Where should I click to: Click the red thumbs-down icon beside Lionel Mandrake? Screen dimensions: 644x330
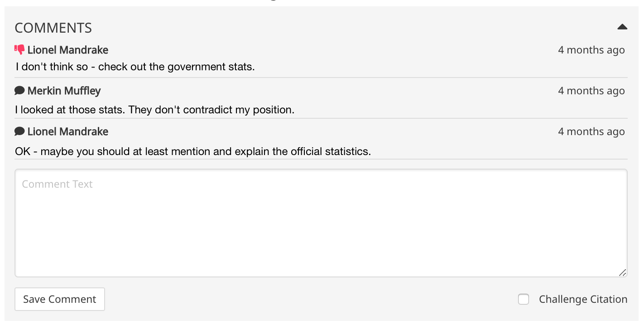(19, 50)
